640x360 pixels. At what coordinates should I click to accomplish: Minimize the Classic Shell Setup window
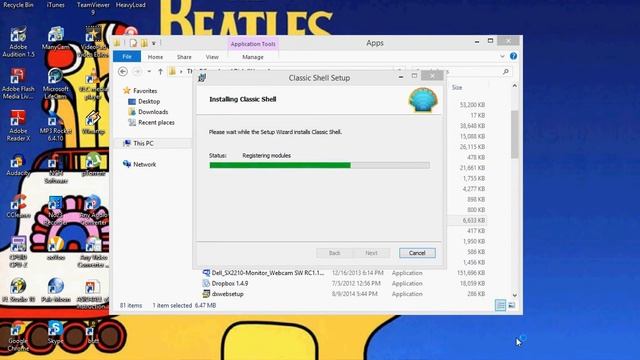pyautogui.click(x=401, y=77)
